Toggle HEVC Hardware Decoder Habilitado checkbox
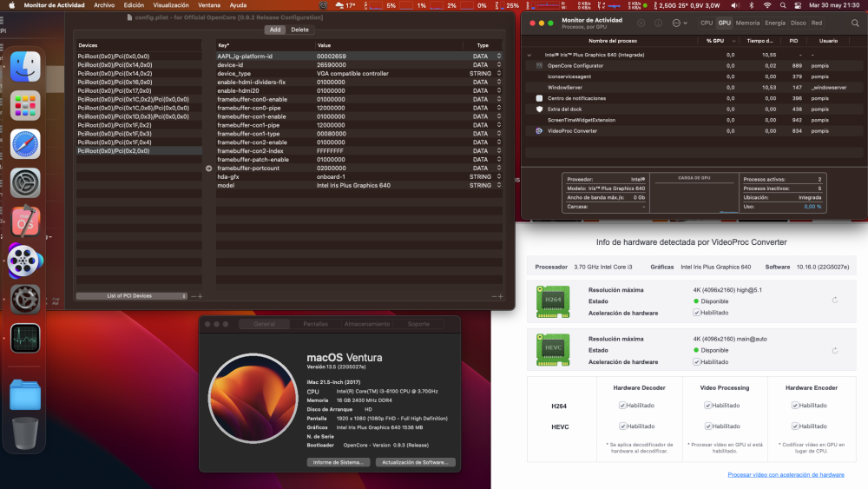 [x=622, y=426]
